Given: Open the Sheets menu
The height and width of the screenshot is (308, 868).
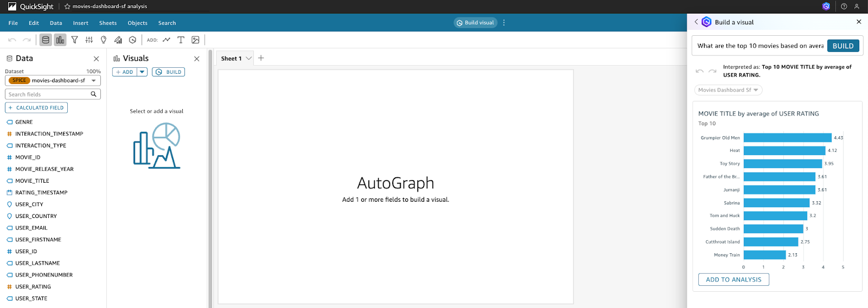Looking at the screenshot, I should 108,23.
